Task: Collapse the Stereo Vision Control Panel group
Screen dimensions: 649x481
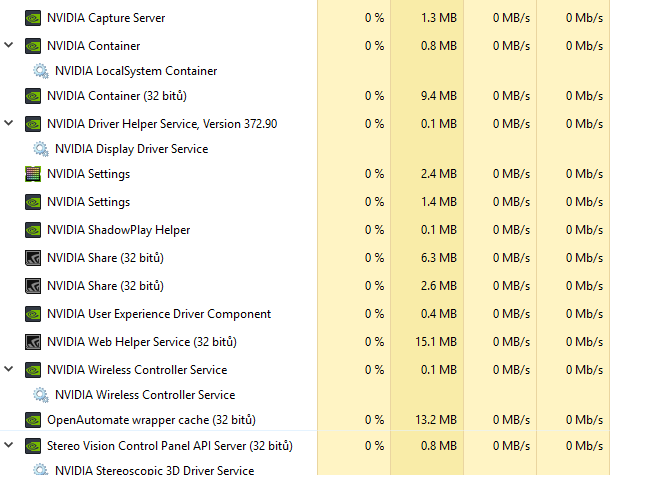Action: [9, 446]
